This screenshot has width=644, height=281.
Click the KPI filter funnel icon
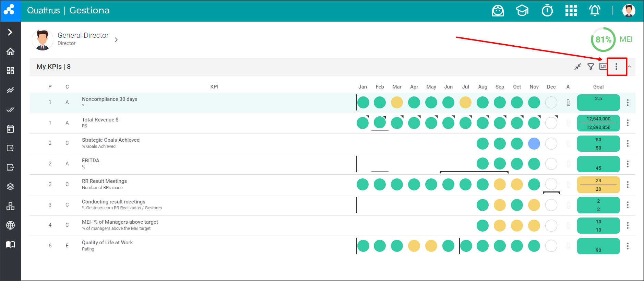click(x=591, y=67)
